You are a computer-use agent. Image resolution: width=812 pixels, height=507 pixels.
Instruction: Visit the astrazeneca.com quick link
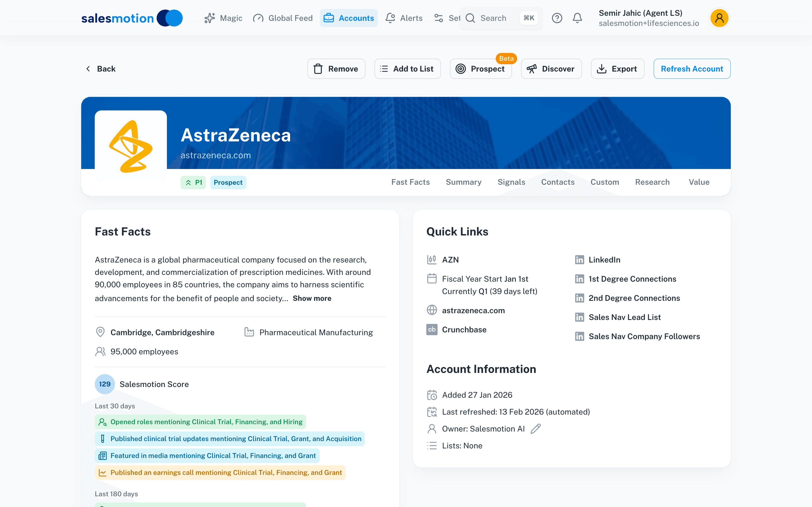click(x=473, y=310)
